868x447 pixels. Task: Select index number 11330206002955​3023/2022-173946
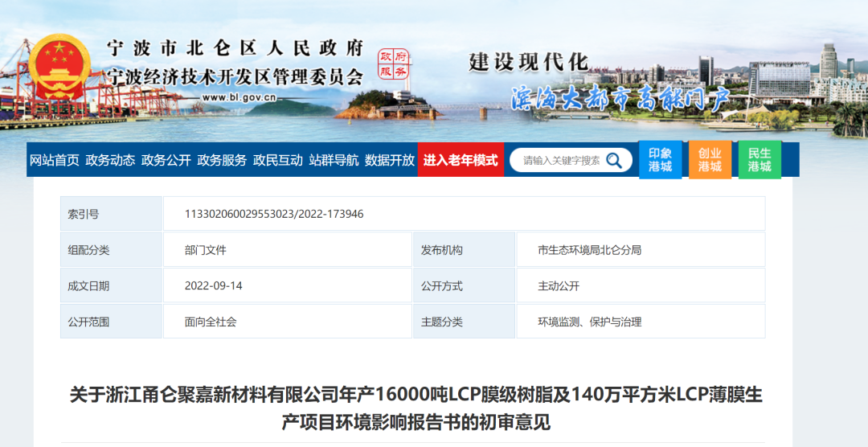[274, 214]
